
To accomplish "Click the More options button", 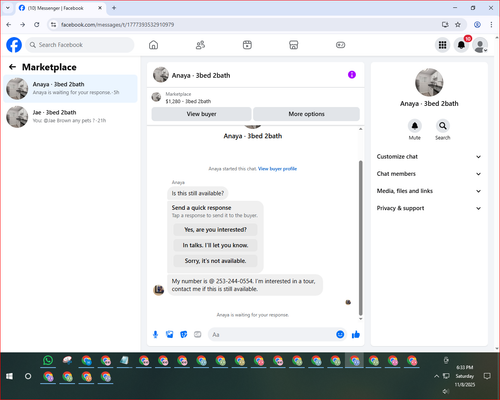I will pos(306,114).
